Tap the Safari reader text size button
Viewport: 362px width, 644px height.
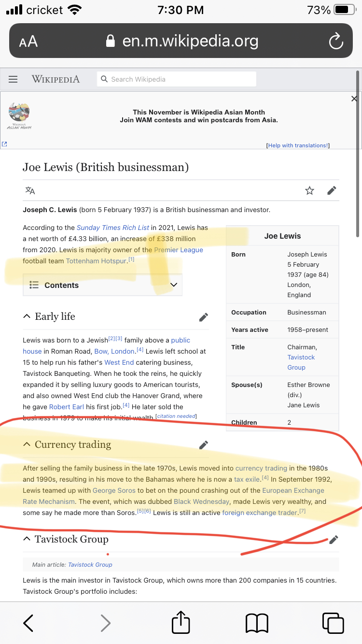(x=28, y=42)
